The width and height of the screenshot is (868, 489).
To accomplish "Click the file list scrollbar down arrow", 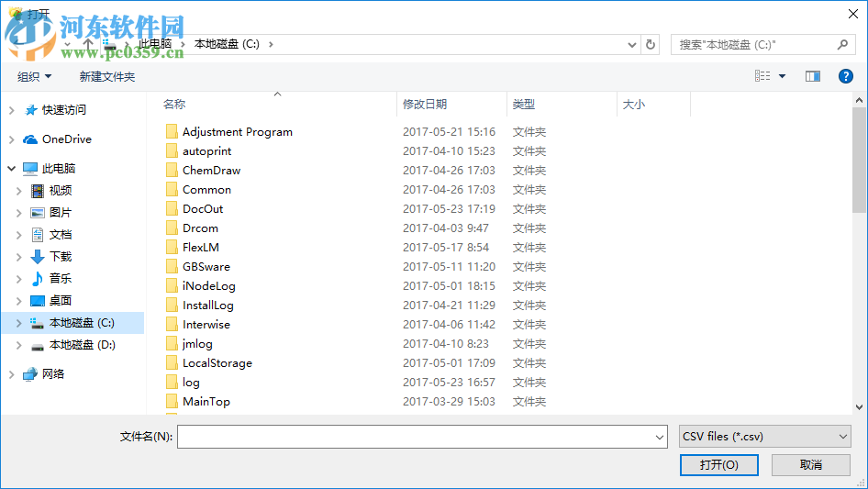I will [859, 407].
